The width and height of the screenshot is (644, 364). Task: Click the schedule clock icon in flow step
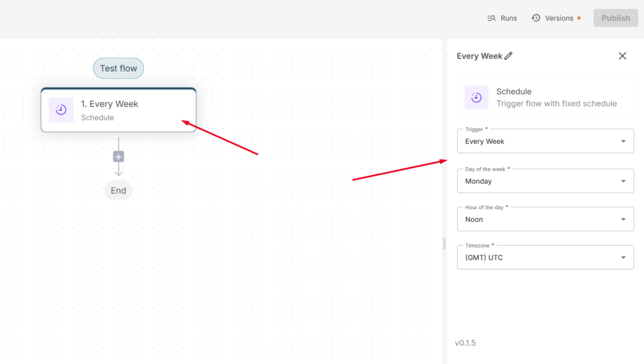(61, 110)
